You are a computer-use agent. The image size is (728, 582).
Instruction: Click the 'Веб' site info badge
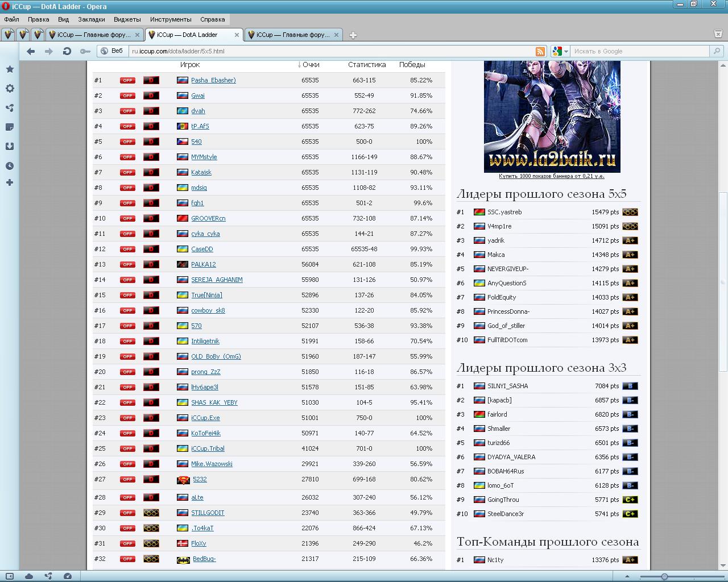(x=111, y=51)
